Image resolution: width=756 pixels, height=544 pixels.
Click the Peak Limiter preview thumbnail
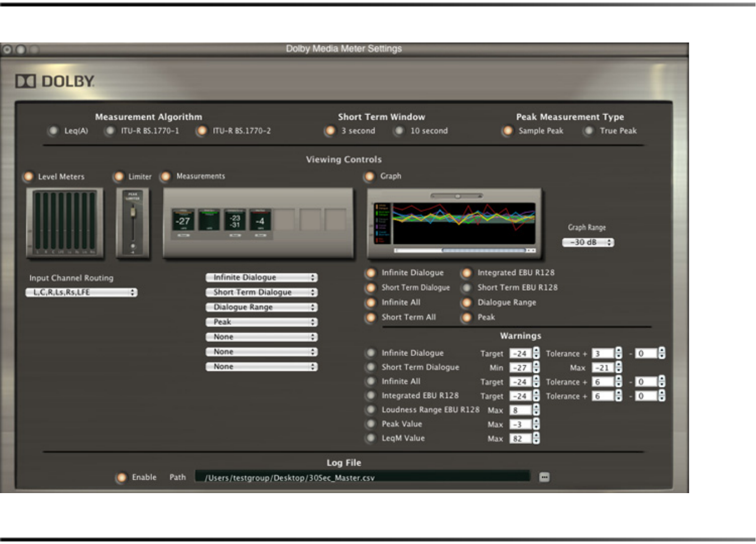133,223
